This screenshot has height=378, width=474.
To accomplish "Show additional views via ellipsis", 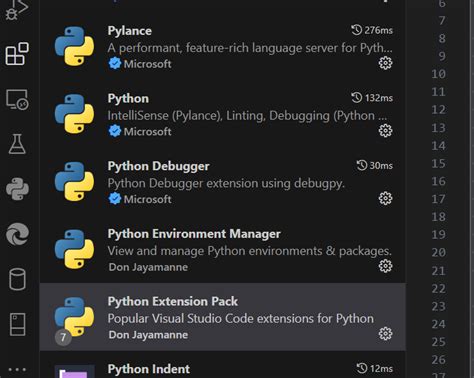I will click(x=17, y=369).
